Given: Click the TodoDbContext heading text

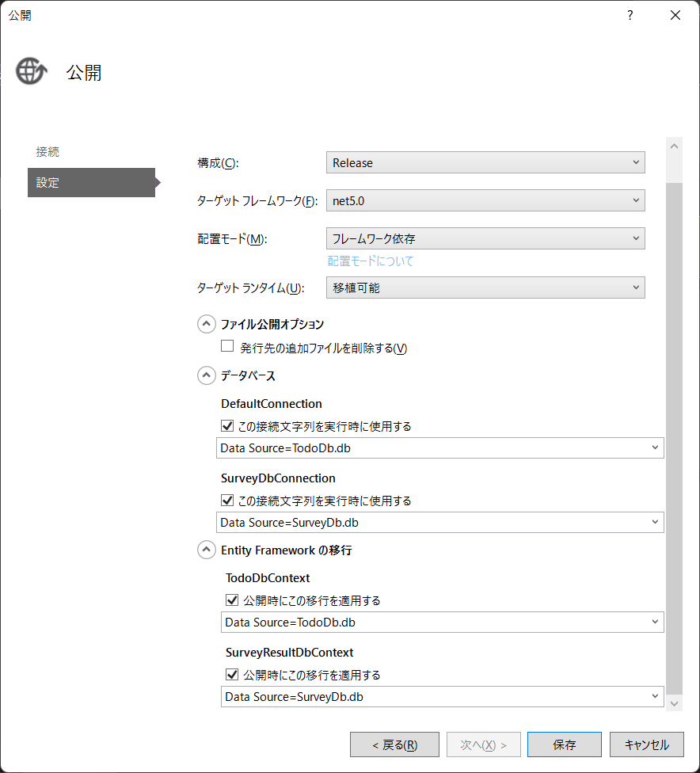Looking at the screenshot, I should (268, 578).
